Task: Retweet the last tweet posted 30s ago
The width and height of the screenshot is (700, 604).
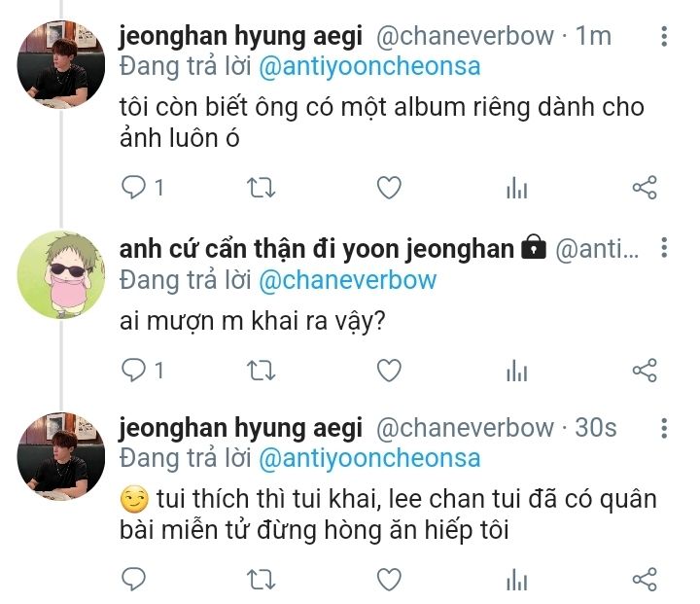Action: click(262, 580)
